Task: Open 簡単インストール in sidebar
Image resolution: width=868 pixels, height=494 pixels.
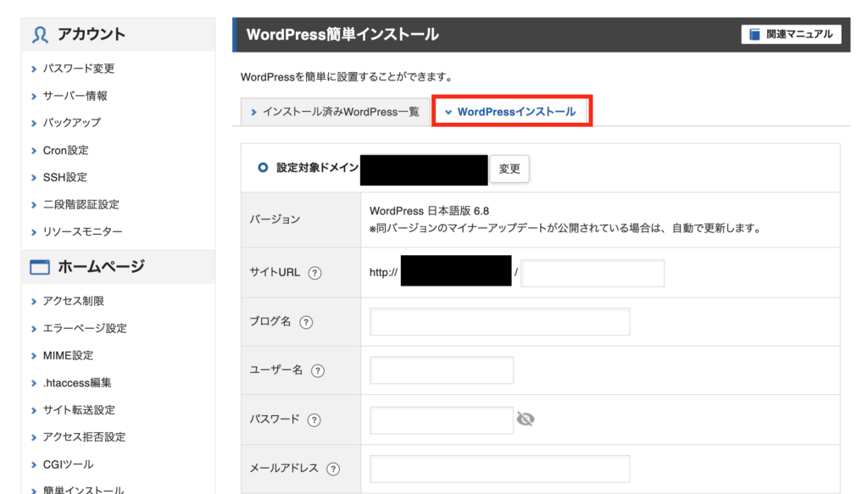Action: coord(84,489)
